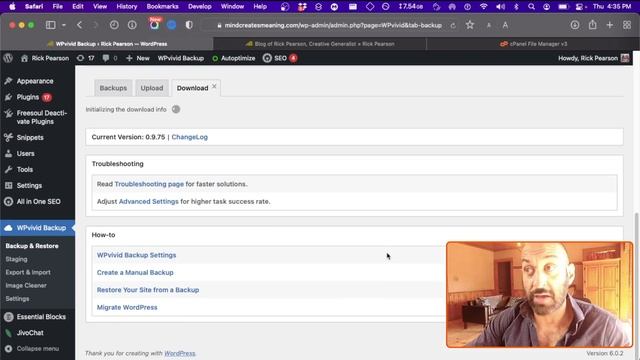Open the Image Cleaner submenu item

(26, 285)
